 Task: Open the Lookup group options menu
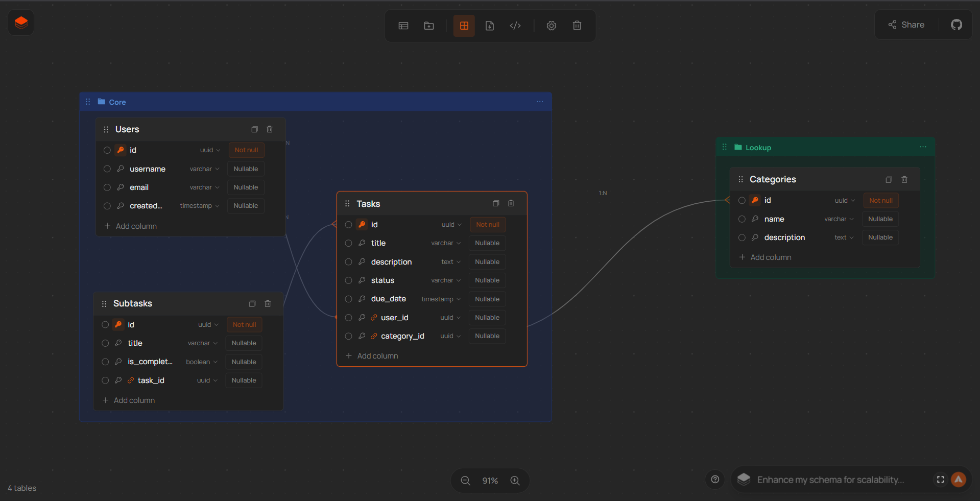[923, 147]
